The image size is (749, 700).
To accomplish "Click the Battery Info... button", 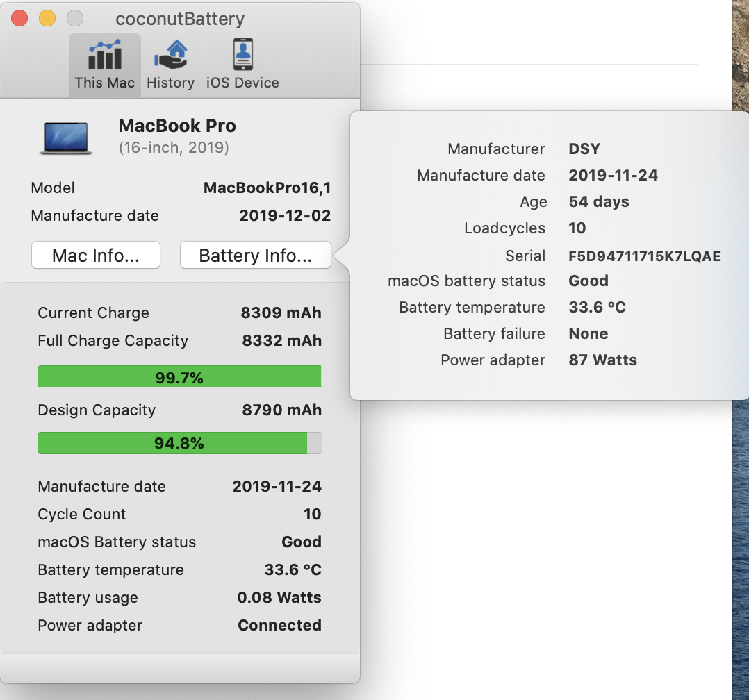I will point(256,256).
